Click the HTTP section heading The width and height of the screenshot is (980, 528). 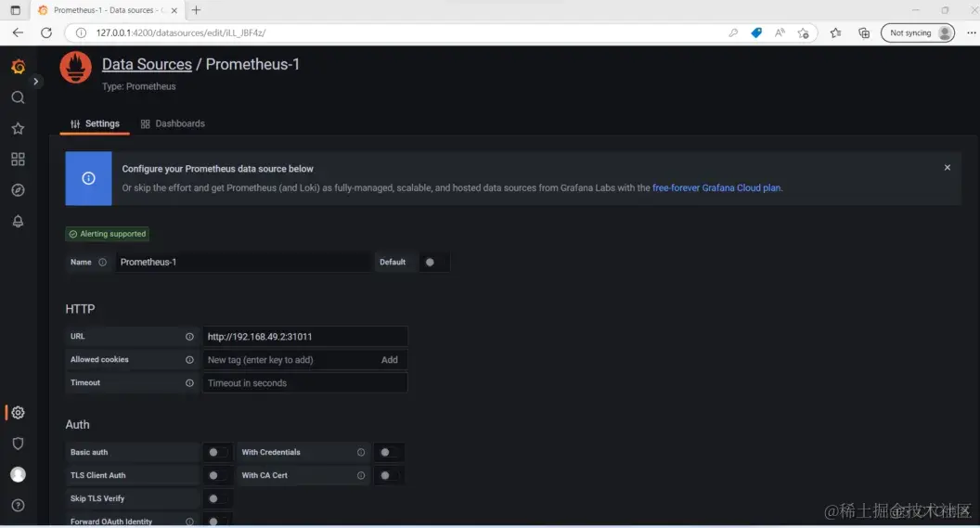point(80,309)
